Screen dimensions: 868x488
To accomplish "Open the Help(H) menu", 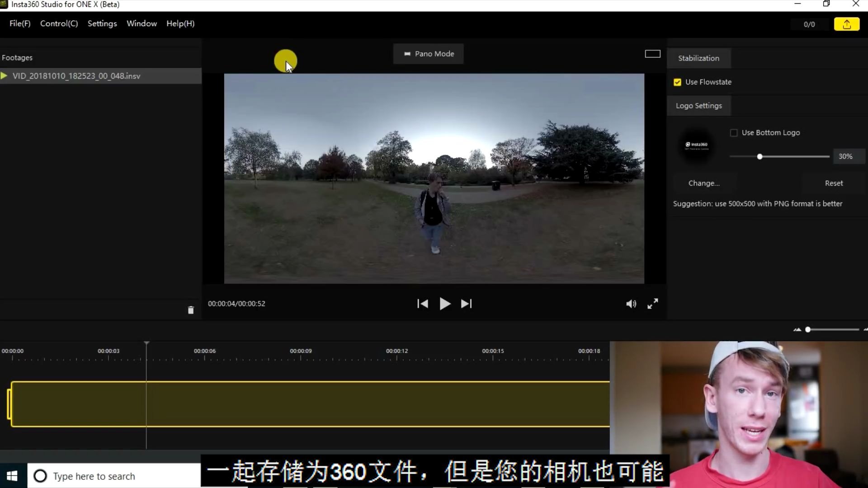I will (x=180, y=23).
